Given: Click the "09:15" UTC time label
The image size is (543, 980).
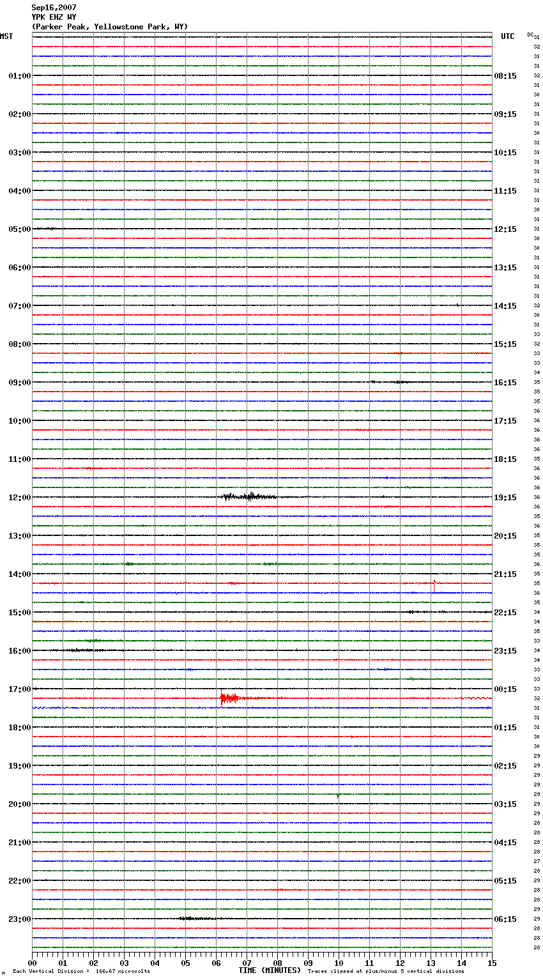Looking at the screenshot, I should click(x=505, y=114).
